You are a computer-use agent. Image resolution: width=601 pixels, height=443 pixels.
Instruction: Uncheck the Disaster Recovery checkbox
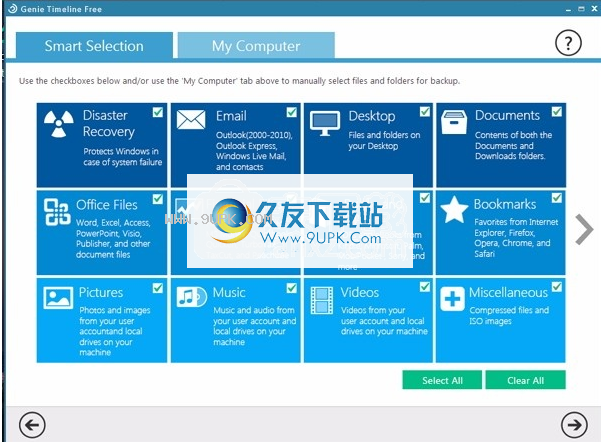(158, 112)
